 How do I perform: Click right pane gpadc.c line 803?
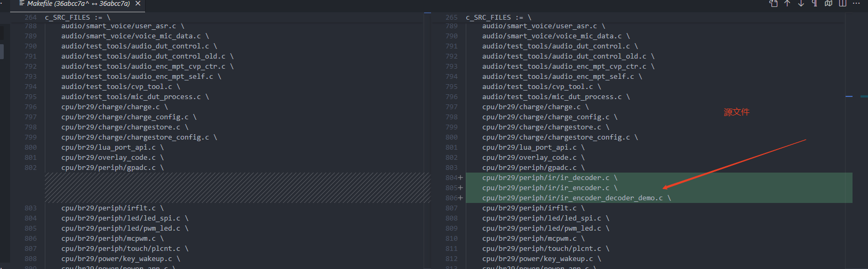(x=533, y=168)
